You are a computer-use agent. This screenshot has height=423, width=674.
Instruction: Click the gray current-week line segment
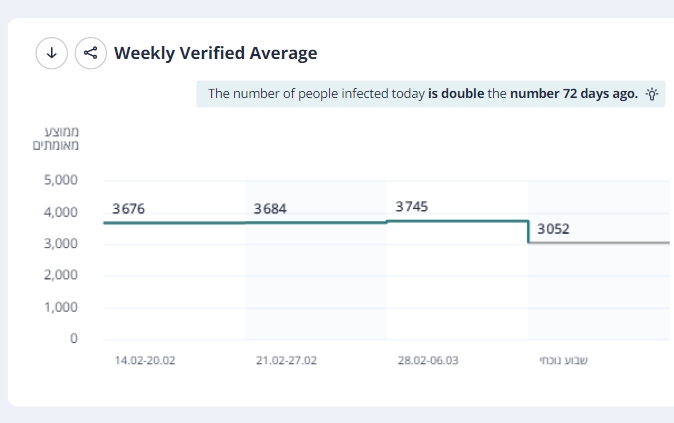point(600,243)
